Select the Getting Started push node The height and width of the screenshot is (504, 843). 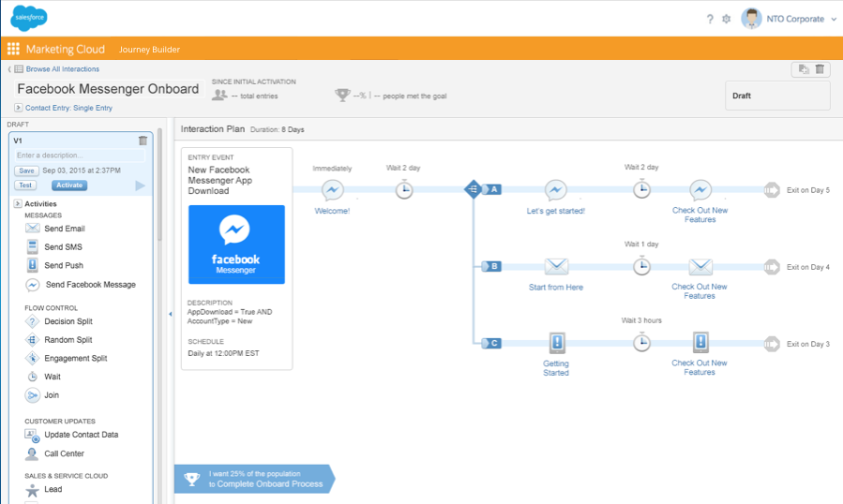pyautogui.click(x=556, y=343)
